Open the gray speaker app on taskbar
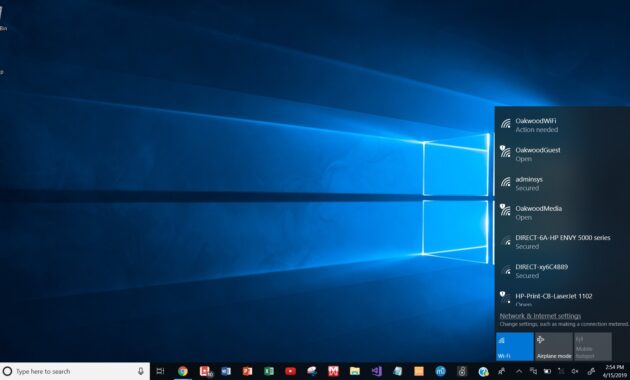This screenshot has height=380, width=630. pyautogui.click(x=462, y=371)
